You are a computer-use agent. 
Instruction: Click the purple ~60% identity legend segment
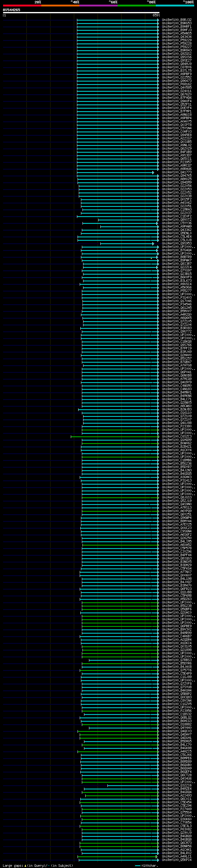(x=98, y=6)
